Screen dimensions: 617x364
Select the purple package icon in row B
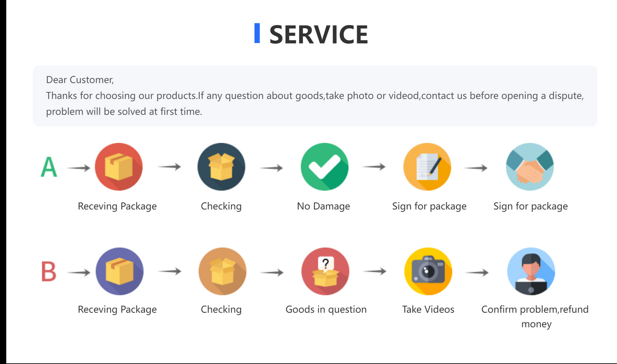click(120, 271)
